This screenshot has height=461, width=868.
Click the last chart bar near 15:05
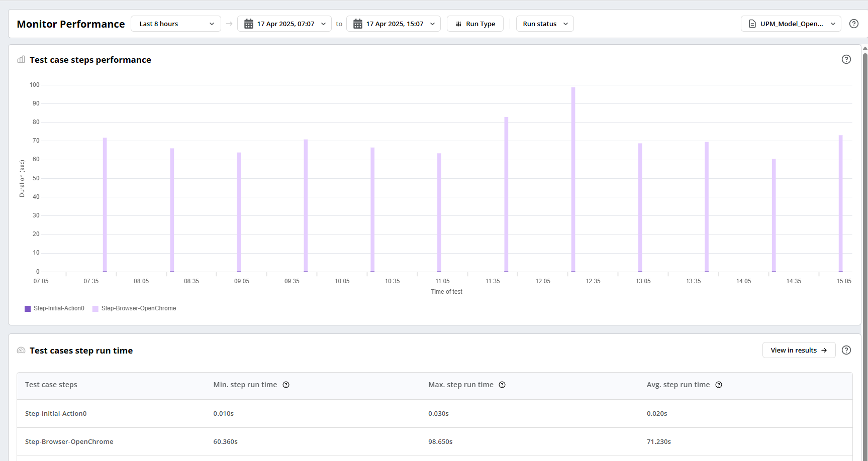tap(840, 203)
